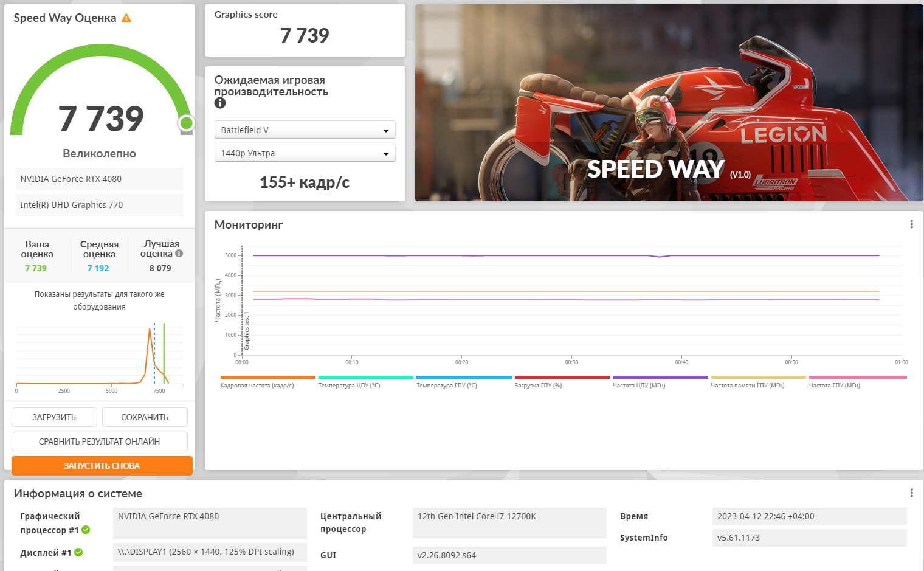Viewport: 924px width, 571px height.
Task: Click the info icon next to Лучшая оценка
Action: 179,254
